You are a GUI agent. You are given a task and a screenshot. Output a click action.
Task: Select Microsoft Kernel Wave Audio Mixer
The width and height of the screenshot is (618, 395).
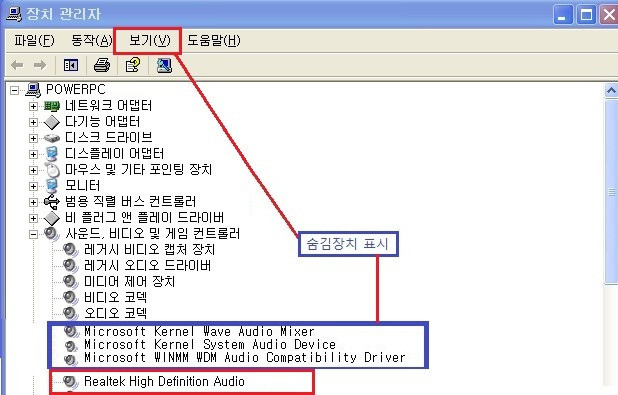coord(199,332)
